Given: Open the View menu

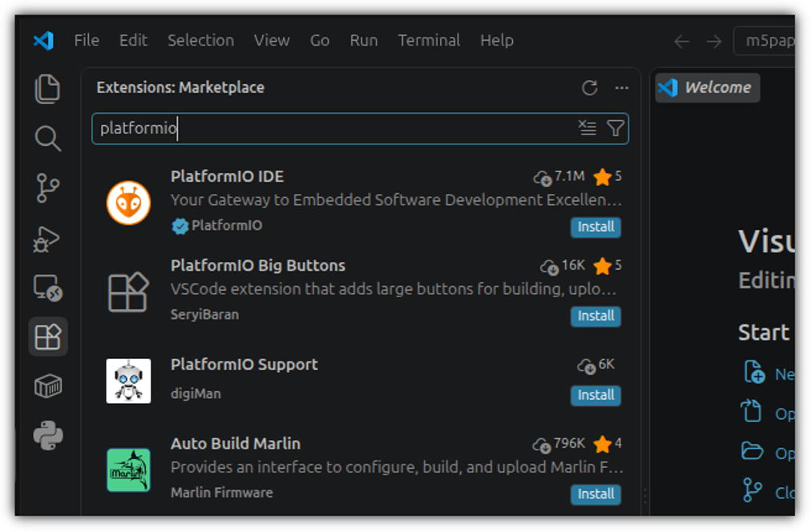Looking at the screenshot, I should (x=272, y=40).
